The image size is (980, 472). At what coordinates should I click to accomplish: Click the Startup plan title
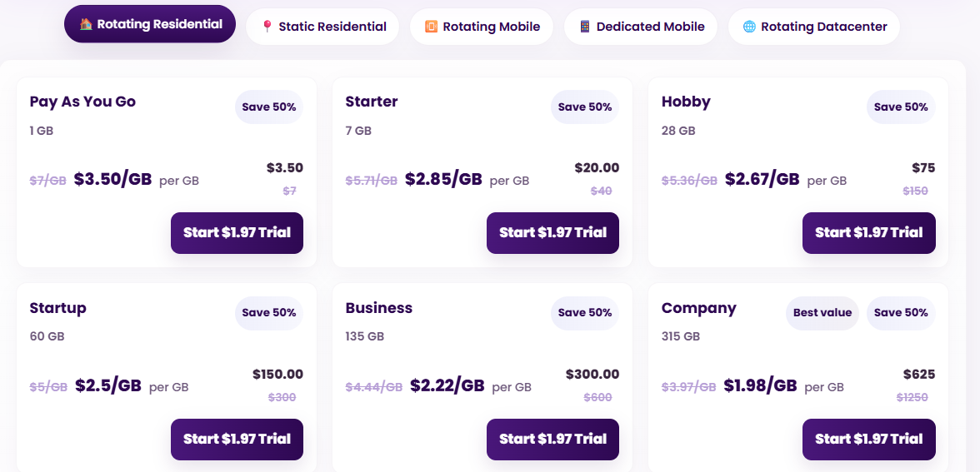pyautogui.click(x=58, y=308)
